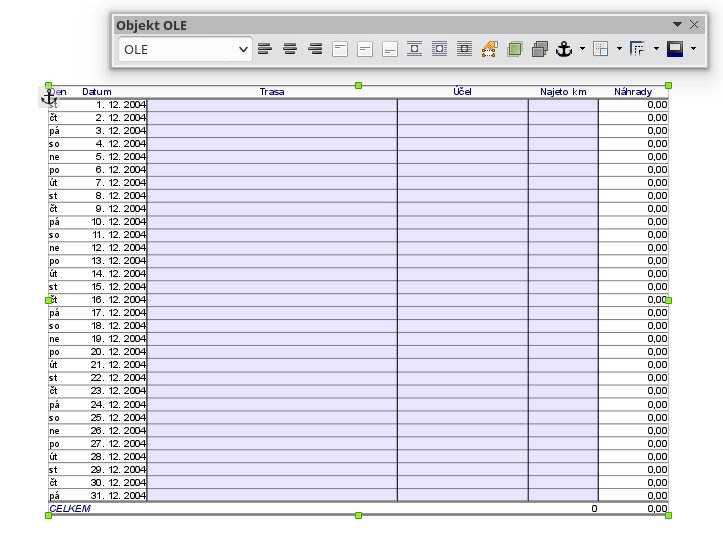Click the date 6. 12. 2004
This screenshot has height=534, width=723.
pyautogui.click(x=121, y=170)
